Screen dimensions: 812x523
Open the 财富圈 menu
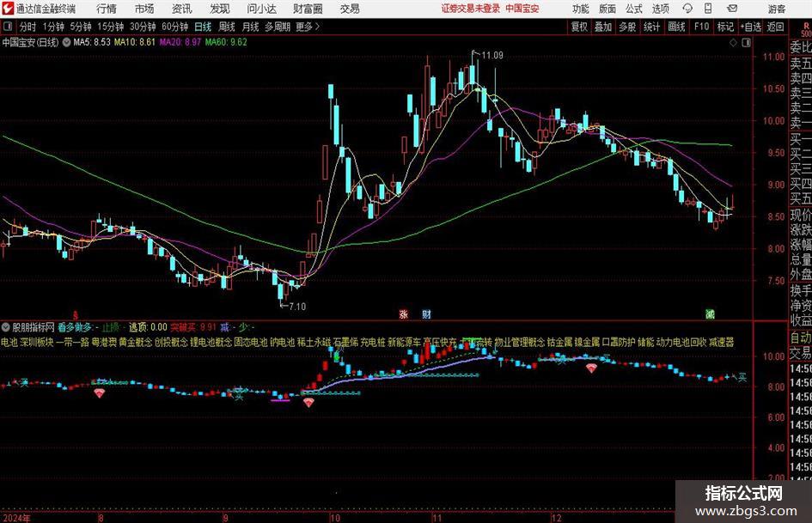(x=308, y=9)
